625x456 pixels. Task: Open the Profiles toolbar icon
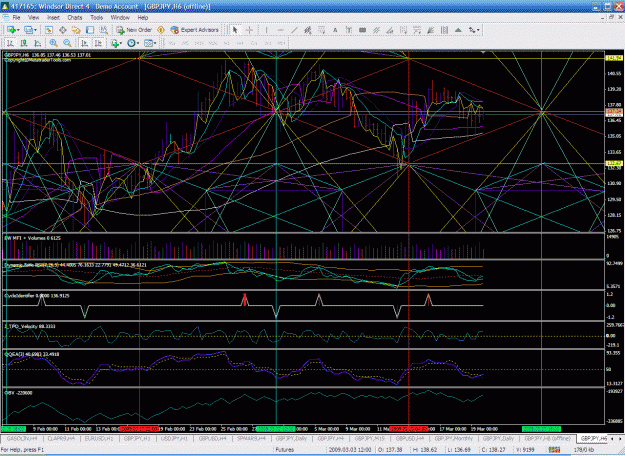(28, 30)
